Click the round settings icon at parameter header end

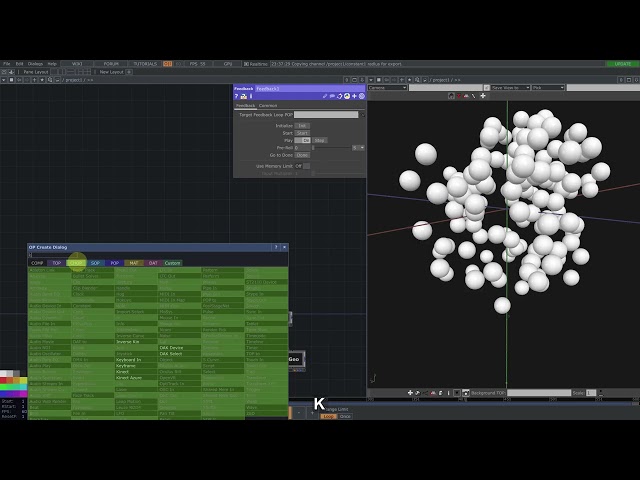[361, 96]
